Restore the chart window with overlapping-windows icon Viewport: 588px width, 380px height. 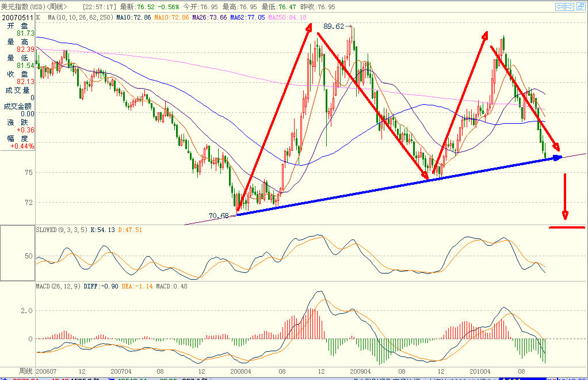click(581, 7)
